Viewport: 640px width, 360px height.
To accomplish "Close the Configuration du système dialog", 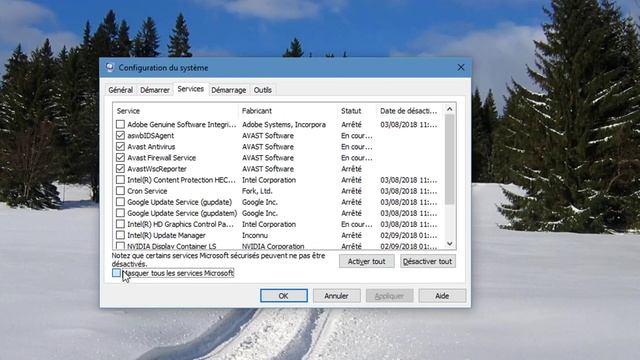I will 461,67.
